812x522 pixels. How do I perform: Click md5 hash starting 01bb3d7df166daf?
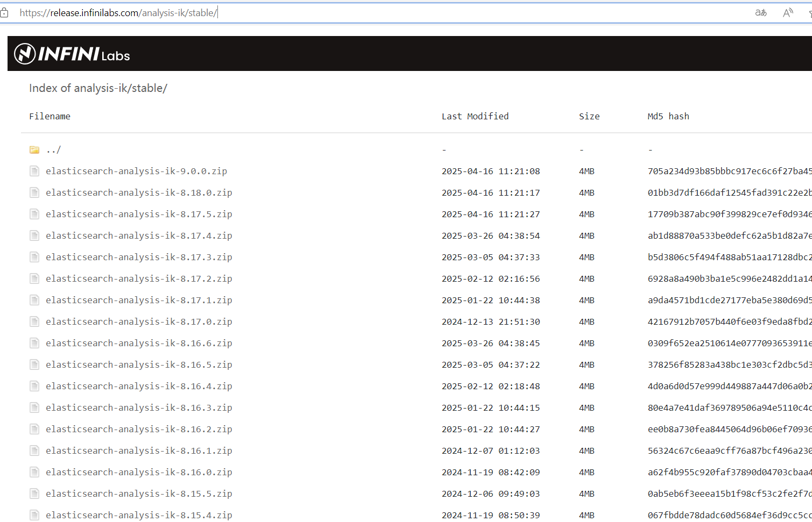pyautogui.click(x=730, y=192)
